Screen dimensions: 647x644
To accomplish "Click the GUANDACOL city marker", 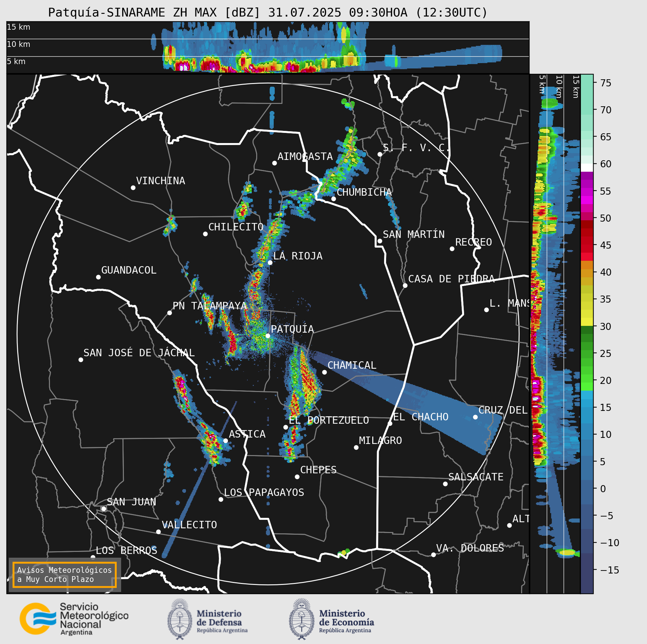I will point(98,277).
